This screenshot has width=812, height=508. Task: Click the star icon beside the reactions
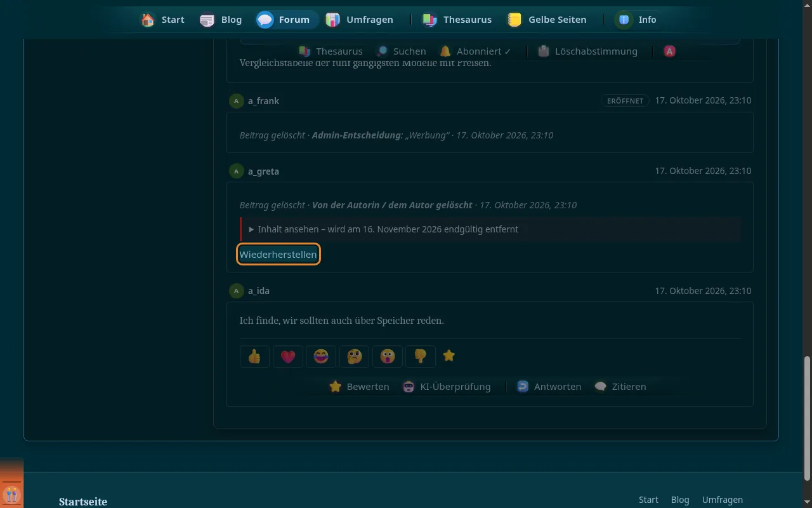(449, 356)
